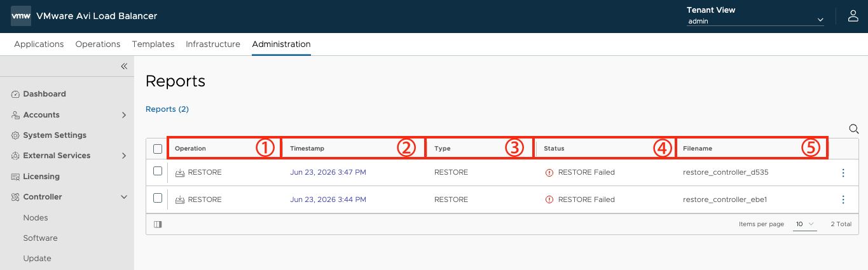Click the Reports (2) link
The height and width of the screenshot is (270, 868).
tap(167, 109)
